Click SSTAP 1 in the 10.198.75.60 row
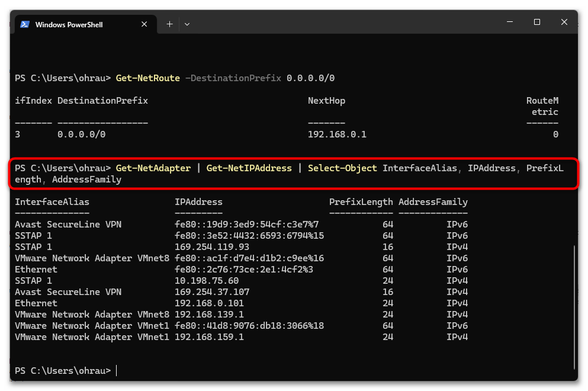The width and height of the screenshot is (588, 391). 33,281
